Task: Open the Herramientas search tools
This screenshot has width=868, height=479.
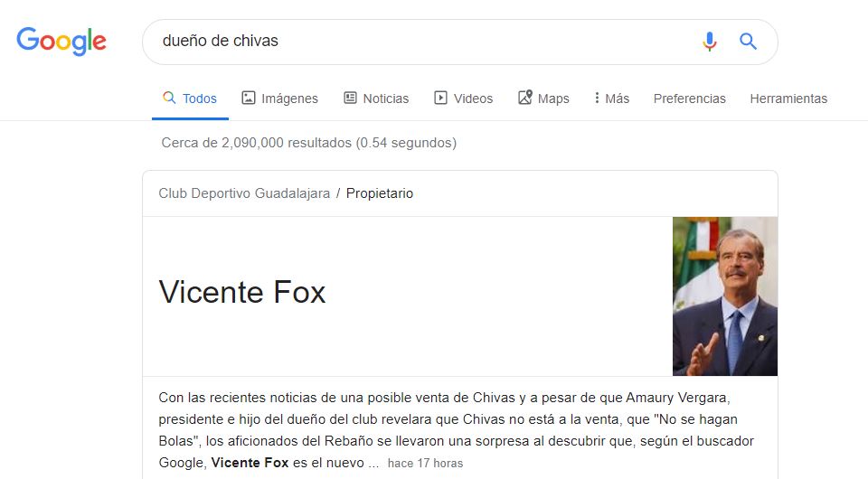Action: [788, 99]
